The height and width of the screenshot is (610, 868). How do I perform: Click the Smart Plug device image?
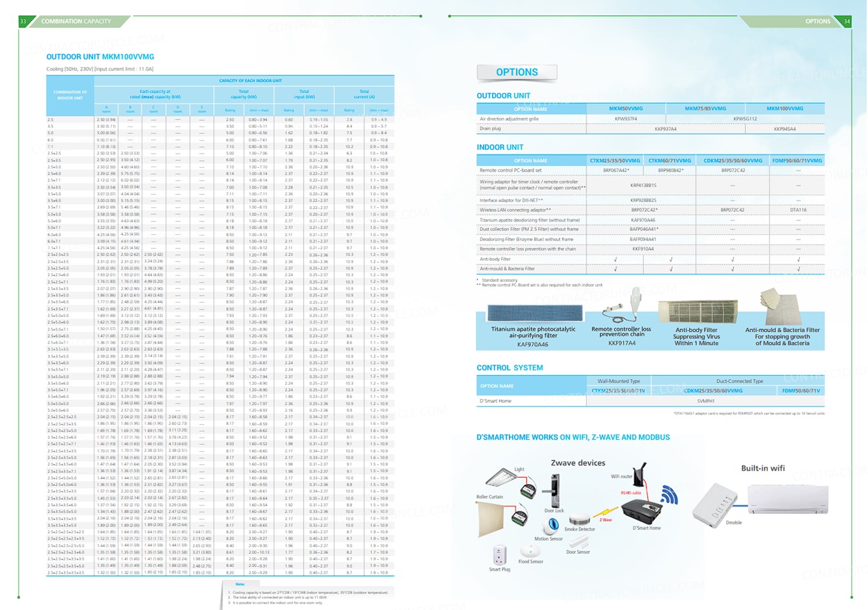coord(499,556)
